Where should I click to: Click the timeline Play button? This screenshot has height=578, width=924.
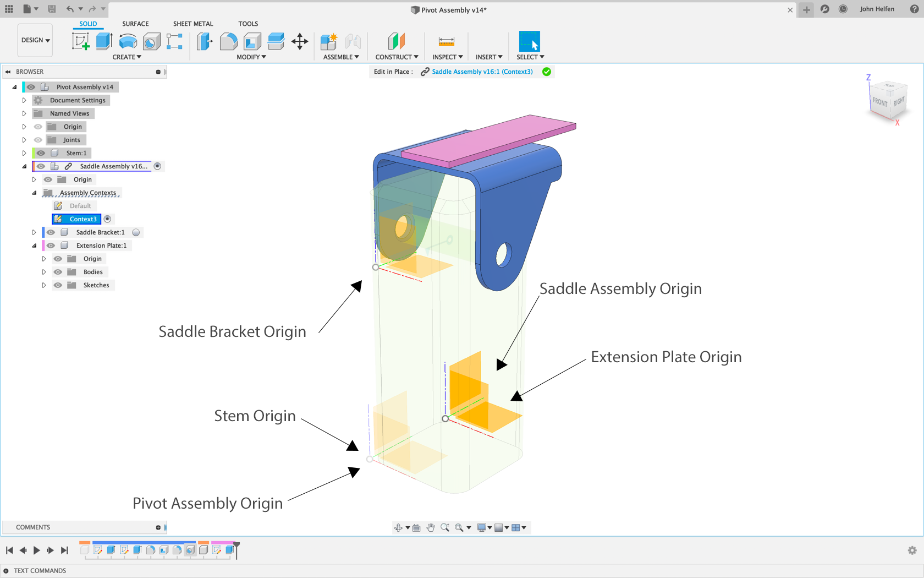(x=37, y=550)
